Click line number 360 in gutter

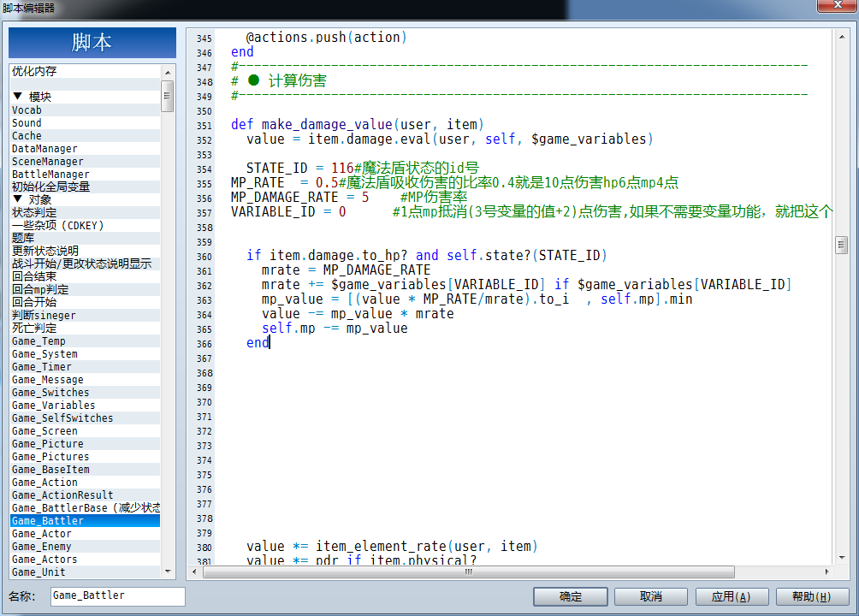point(204,257)
